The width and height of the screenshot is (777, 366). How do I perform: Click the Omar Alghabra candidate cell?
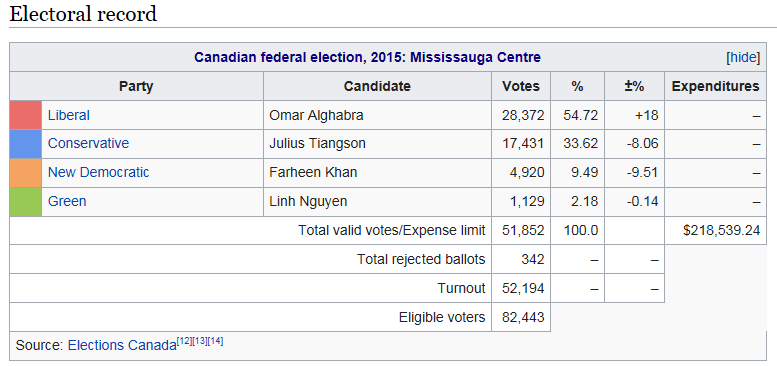click(x=377, y=115)
